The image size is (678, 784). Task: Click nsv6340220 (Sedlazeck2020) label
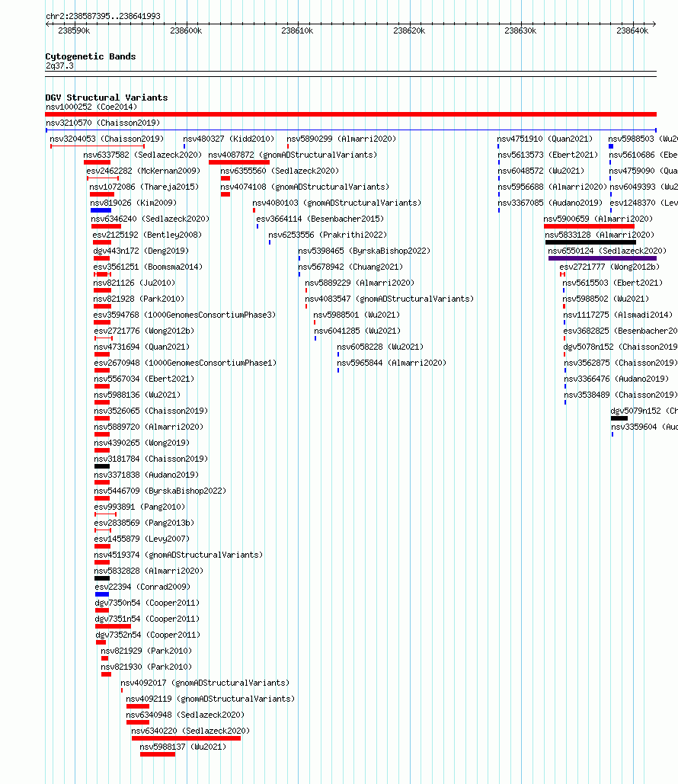190,731
